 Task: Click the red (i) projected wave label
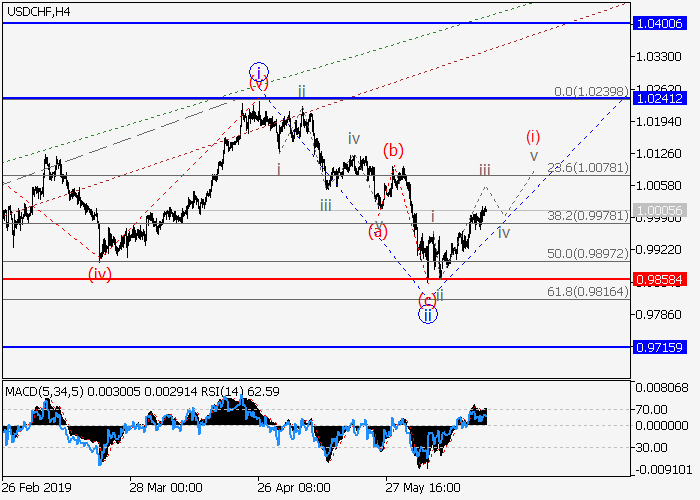pos(534,136)
